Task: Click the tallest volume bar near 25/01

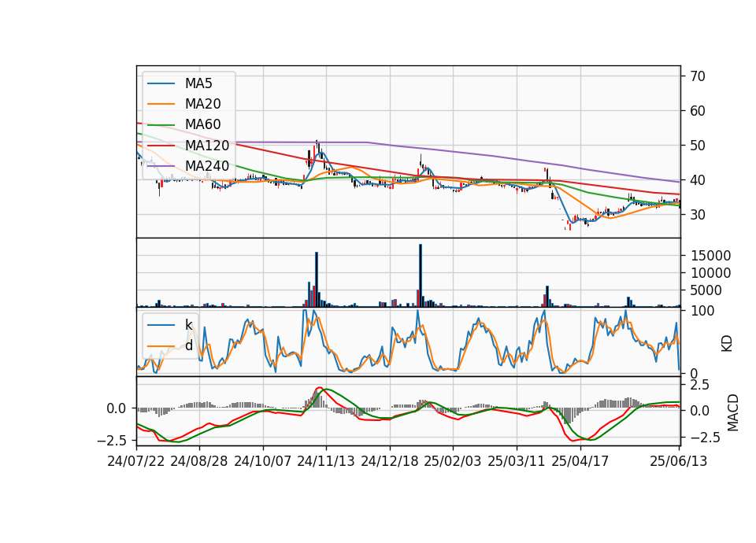Action: point(421,275)
